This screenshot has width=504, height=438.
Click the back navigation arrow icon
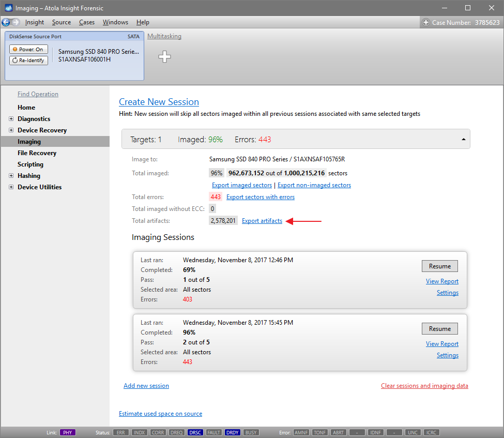tap(6, 22)
